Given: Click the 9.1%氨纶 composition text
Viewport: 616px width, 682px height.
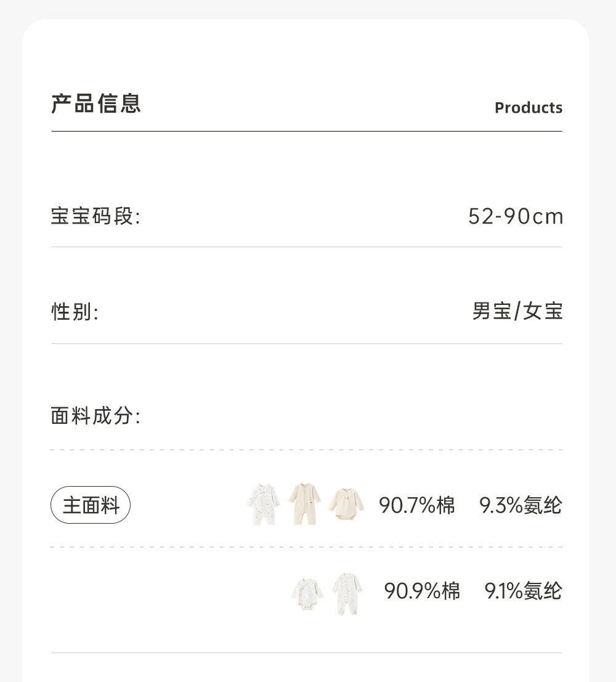Looking at the screenshot, I should click(523, 591).
